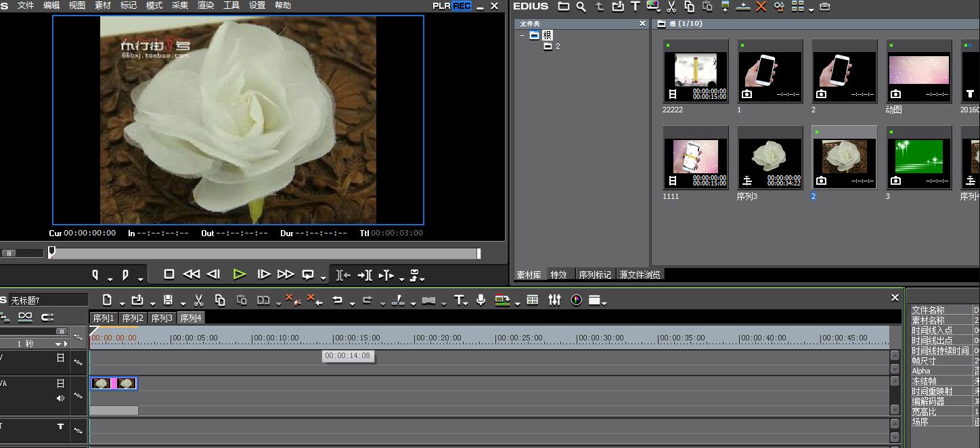Image resolution: width=980 pixels, height=448 pixels.
Task: Select the green sparkle clip thumbnail '3'
Action: click(918, 158)
